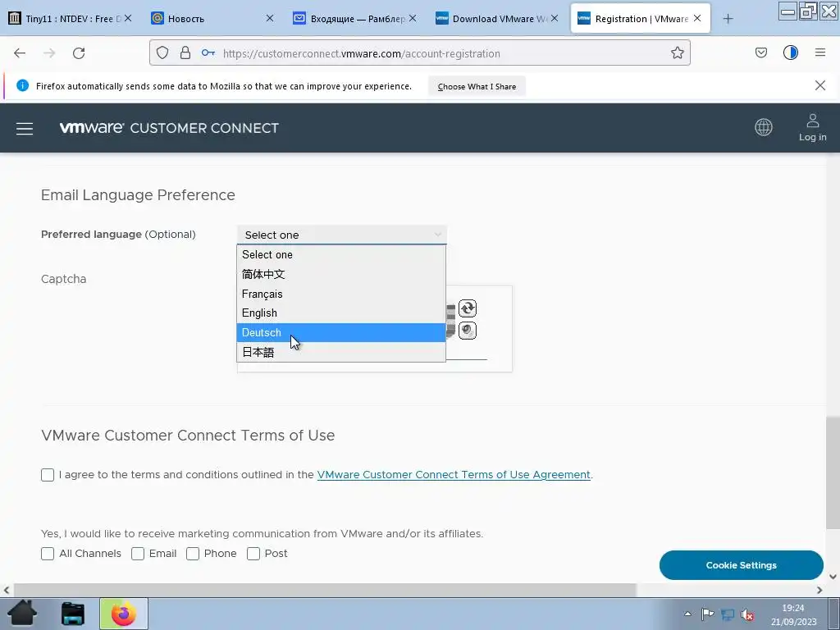Click the half-circle extension icon in toolbar
This screenshot has width=840, height=630.
point(791,52)
